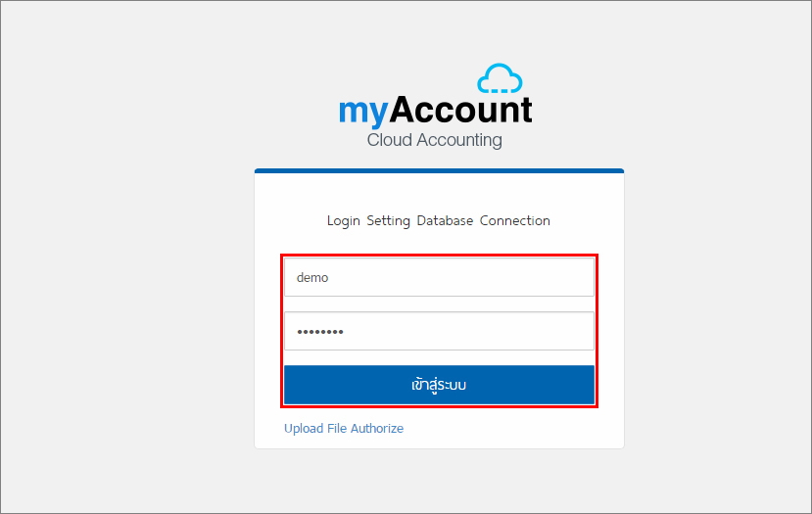Click the word "Database" in the heading

coord(445,220)
